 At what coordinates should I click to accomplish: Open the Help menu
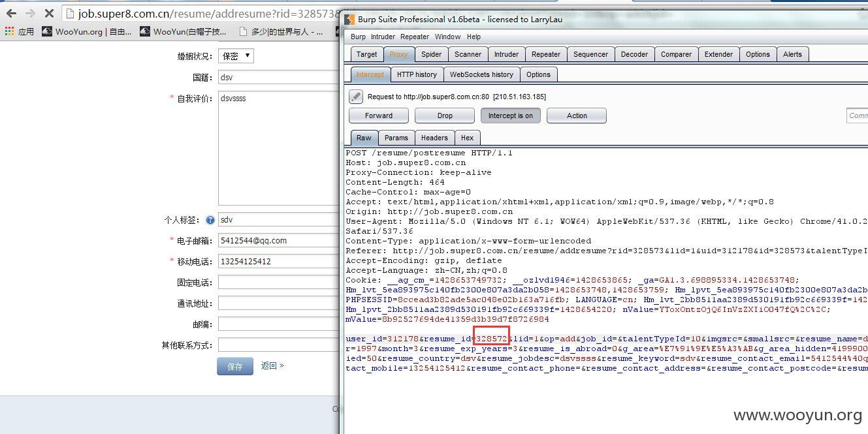pyautogui.click(x=474, y=37)
